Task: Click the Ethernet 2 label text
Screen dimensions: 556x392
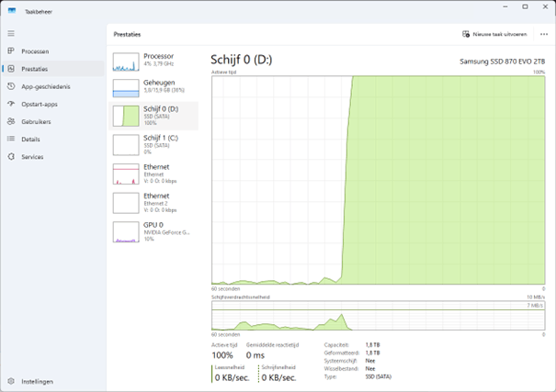Action: pyautogui.click(x=153, y=203)
